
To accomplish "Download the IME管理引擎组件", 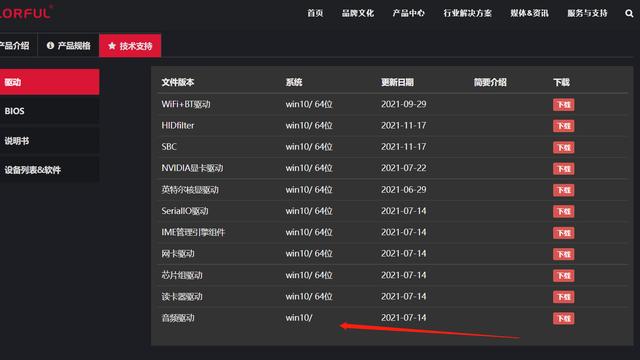I will coord(564,233).
